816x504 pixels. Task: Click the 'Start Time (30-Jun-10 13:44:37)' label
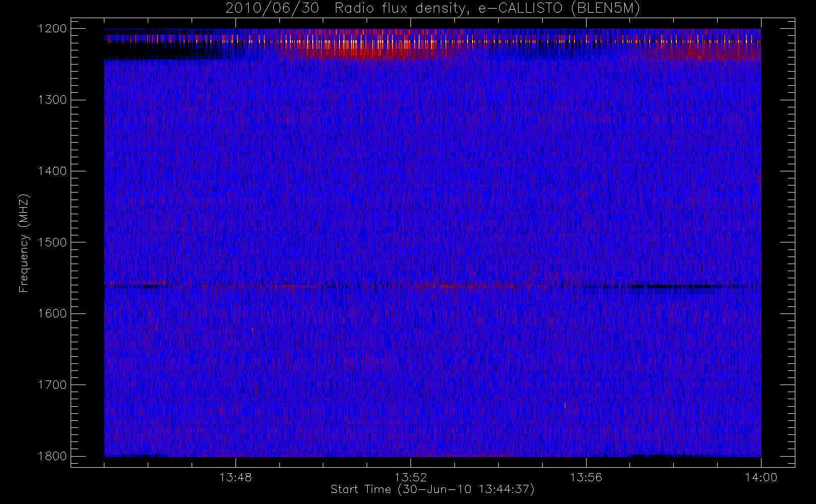coord(432,489)
